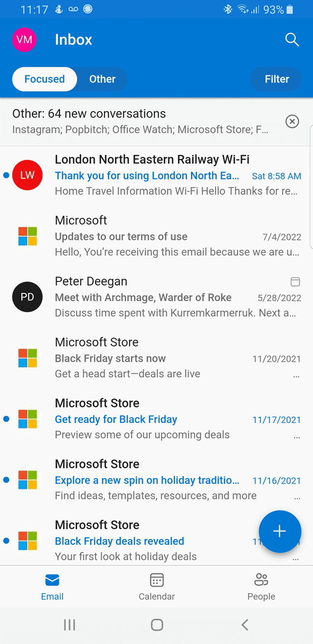Open the Filter options

276,79
